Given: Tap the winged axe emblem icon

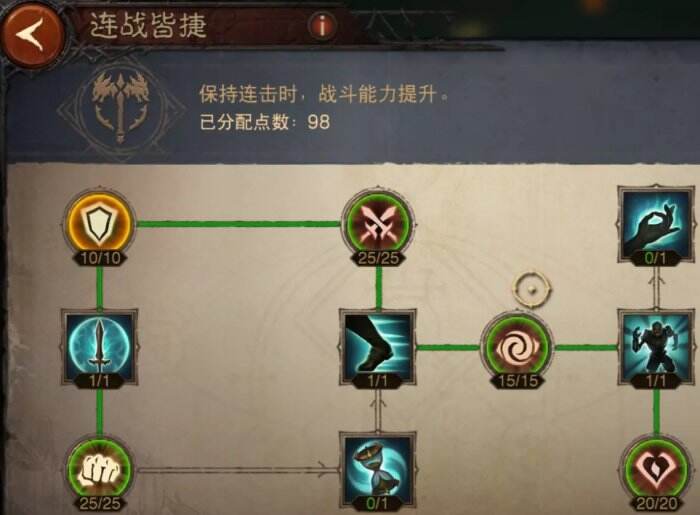Looking at the screenshot, I should point(121,107).
